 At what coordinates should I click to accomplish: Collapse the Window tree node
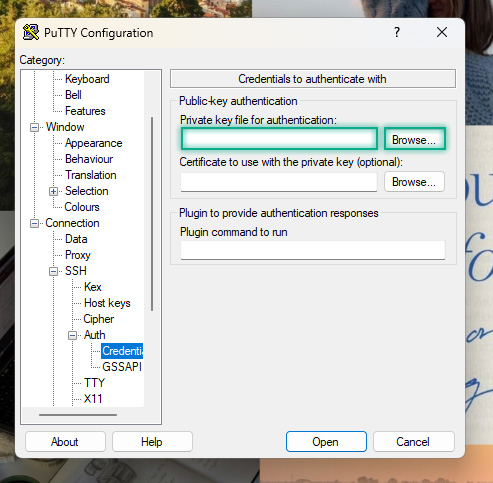(34, 127)
